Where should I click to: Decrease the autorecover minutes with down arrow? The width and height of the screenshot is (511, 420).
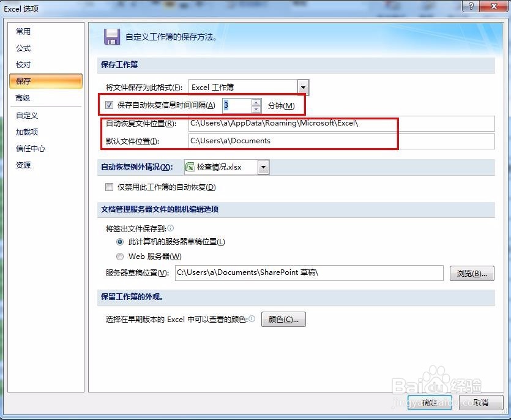click(256, 109)
